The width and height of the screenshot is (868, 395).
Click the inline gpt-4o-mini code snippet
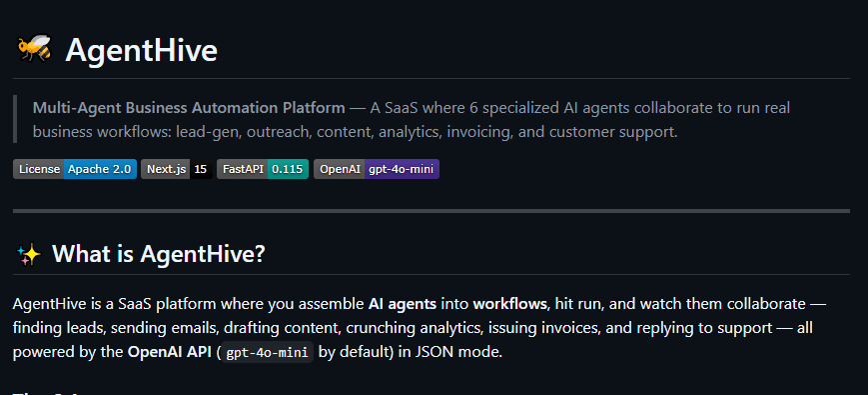[267, 353]
